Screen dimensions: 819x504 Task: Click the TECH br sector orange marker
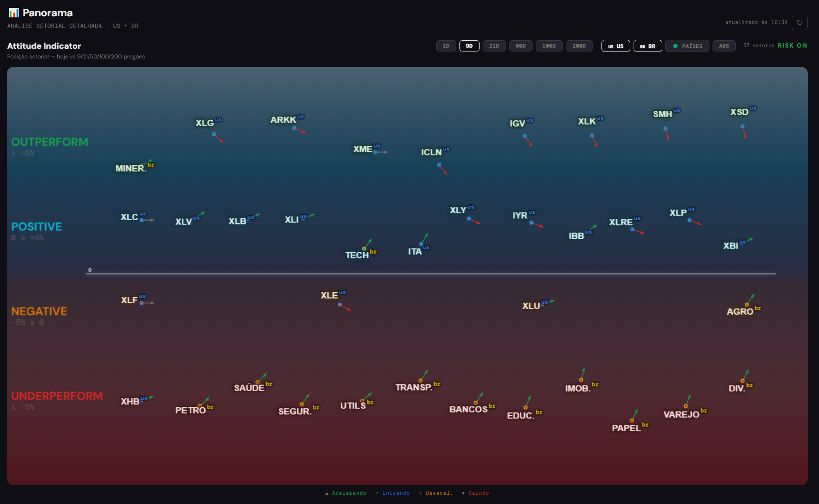click(364, 249)
